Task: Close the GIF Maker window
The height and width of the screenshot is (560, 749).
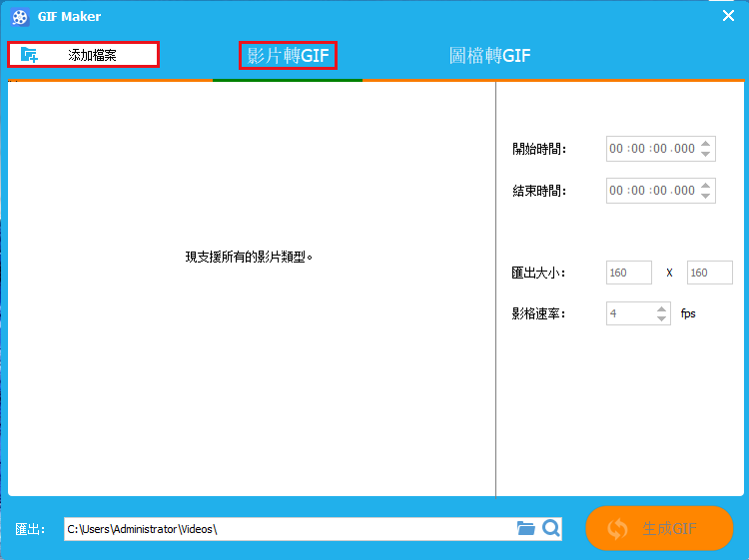Action: 728,16
